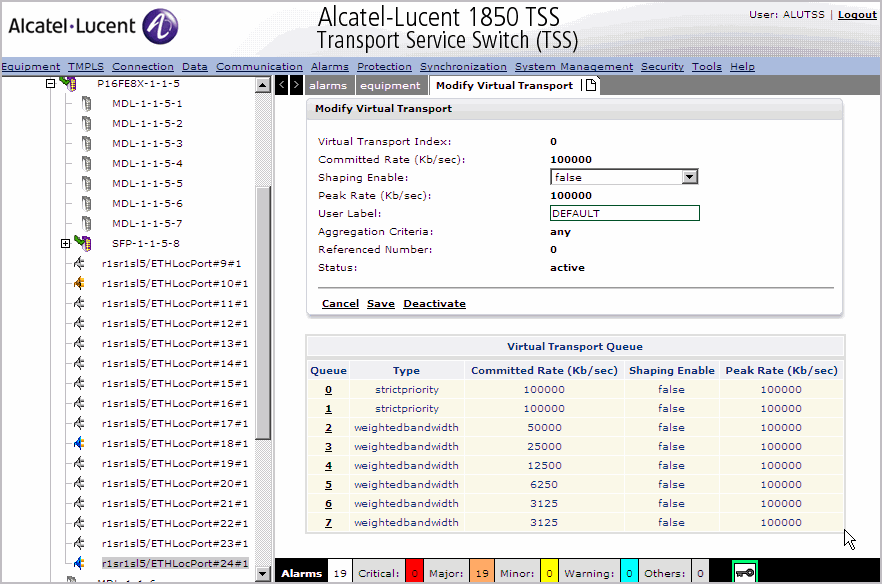This screenshot has width=882, height=584.
Task: Click the ETHLocPort#14#1 port icon
Action: [79, 363]
